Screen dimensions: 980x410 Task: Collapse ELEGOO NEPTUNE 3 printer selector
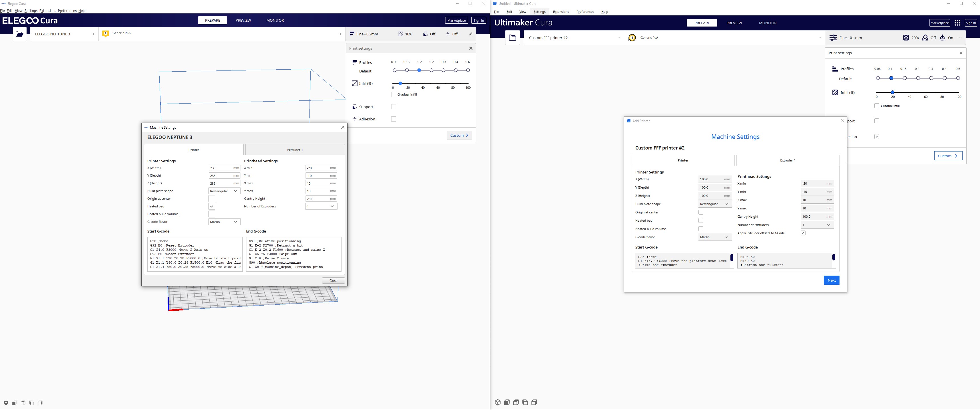pyautogui.click(x=64, y=34)
